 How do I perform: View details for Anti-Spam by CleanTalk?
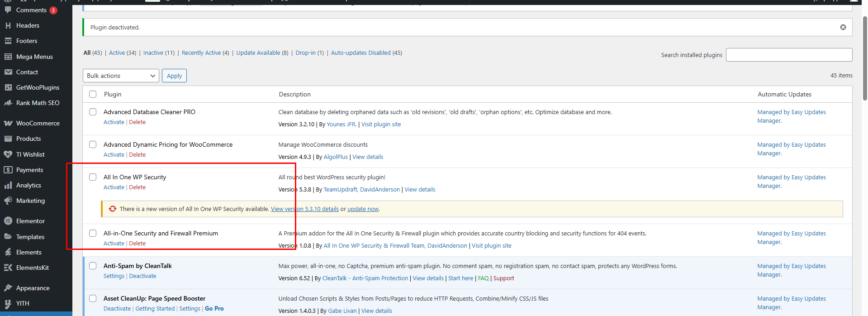(x=428, y=278)
